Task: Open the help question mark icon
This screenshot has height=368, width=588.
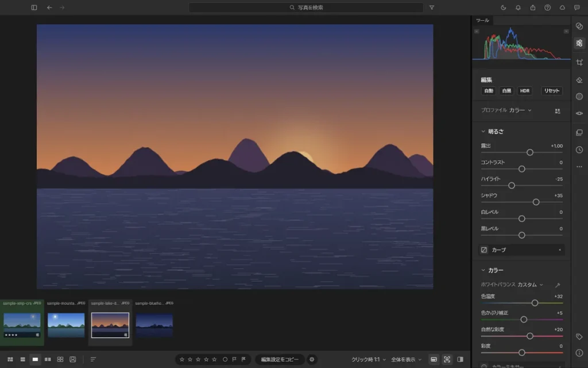Action: pos(547,7)
